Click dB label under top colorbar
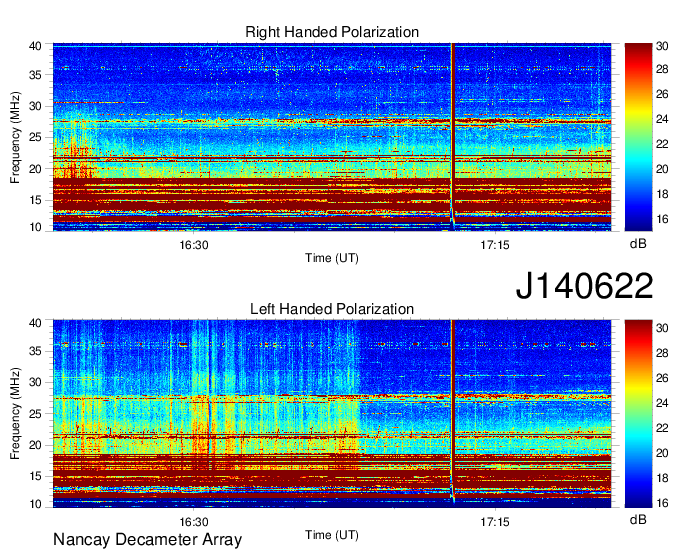The width and height of the screenshot is (680, 552). (638, 244)
